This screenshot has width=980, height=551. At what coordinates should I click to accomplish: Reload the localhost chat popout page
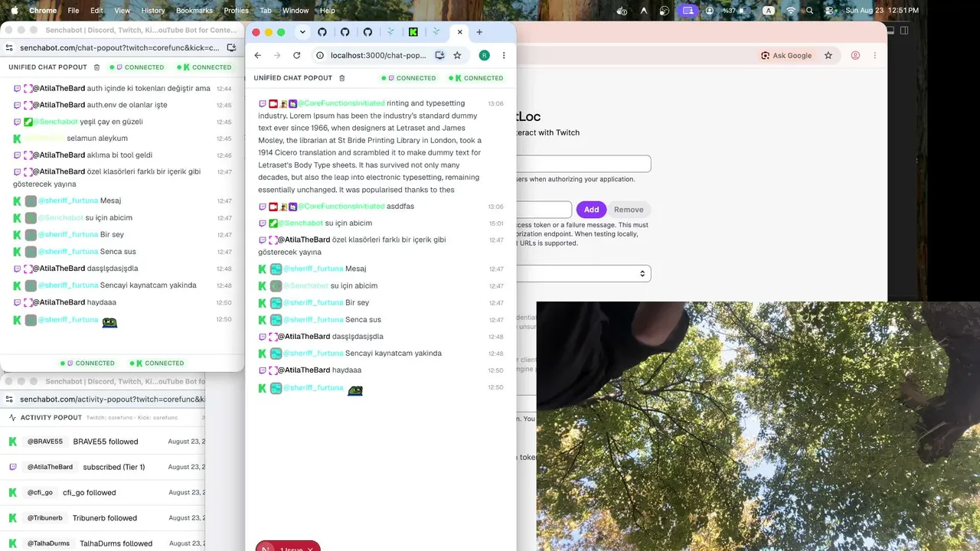click(296, 55)
